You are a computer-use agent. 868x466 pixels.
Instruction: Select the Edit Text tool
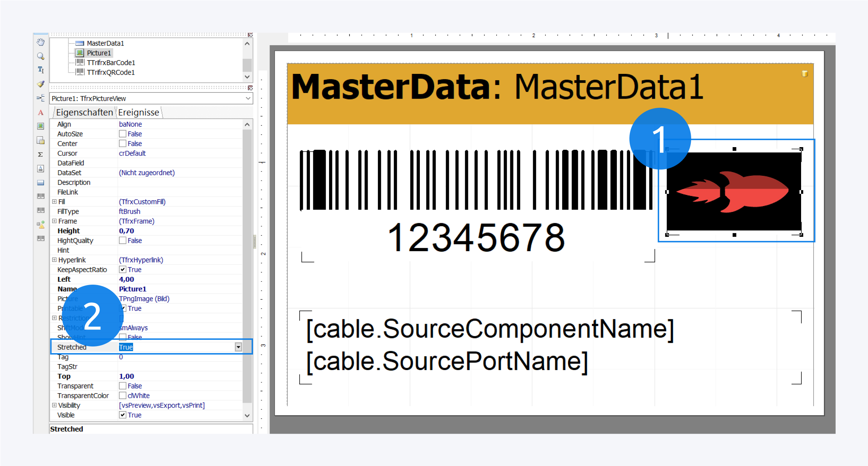pos(41,70)
